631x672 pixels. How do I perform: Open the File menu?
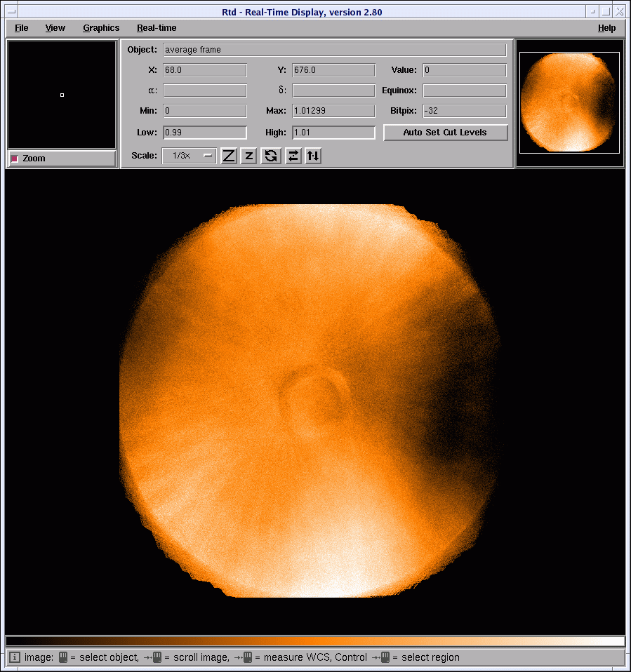pos(22,28)
